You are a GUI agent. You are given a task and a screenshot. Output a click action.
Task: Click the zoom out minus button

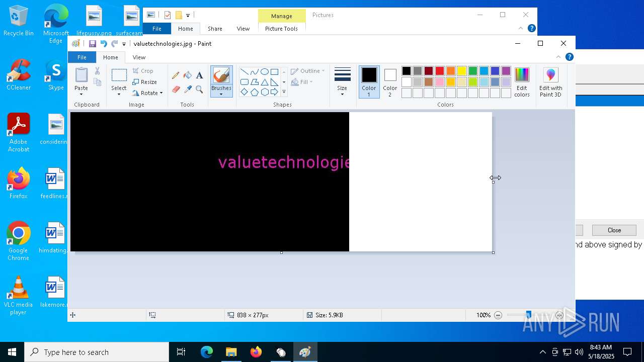pyautogui.click(x=498, y=315)
